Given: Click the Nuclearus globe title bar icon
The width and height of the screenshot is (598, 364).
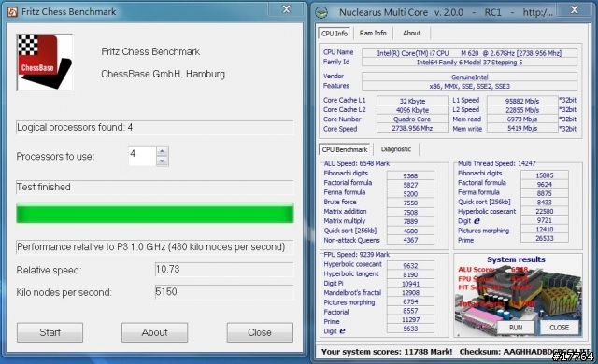Looking at the screenshot, I should pos(321,12).
